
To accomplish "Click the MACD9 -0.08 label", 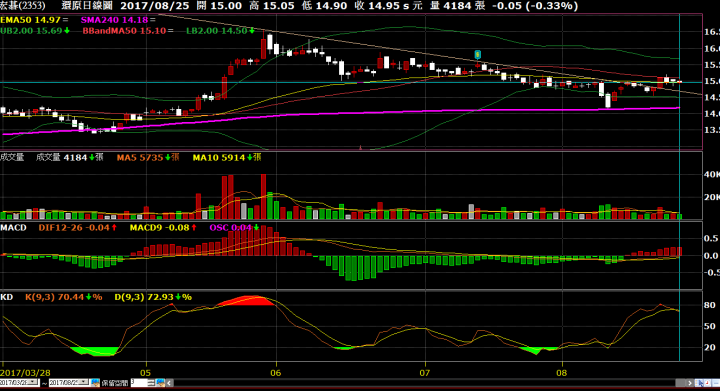I will [x=159, y=228].
